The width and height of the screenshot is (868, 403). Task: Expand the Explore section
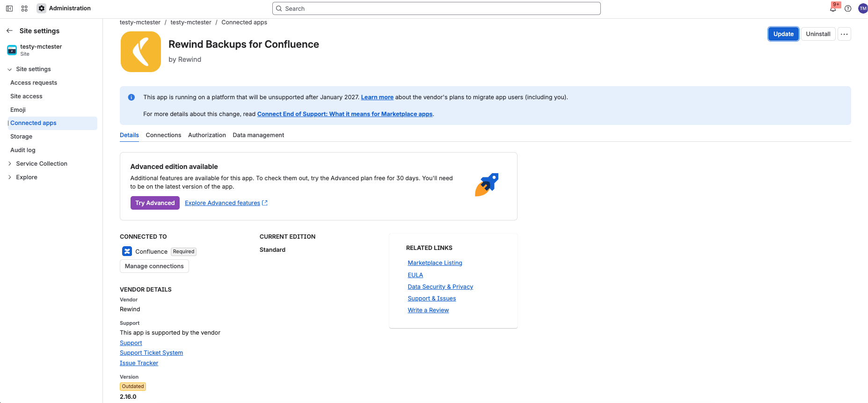click(x=10, y=177)
